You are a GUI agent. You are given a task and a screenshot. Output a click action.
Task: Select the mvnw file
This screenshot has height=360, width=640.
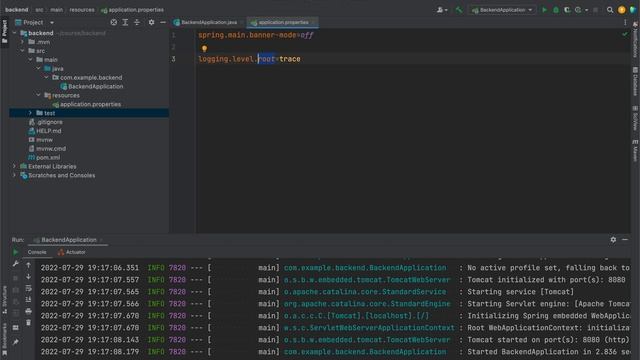point(41,140)
